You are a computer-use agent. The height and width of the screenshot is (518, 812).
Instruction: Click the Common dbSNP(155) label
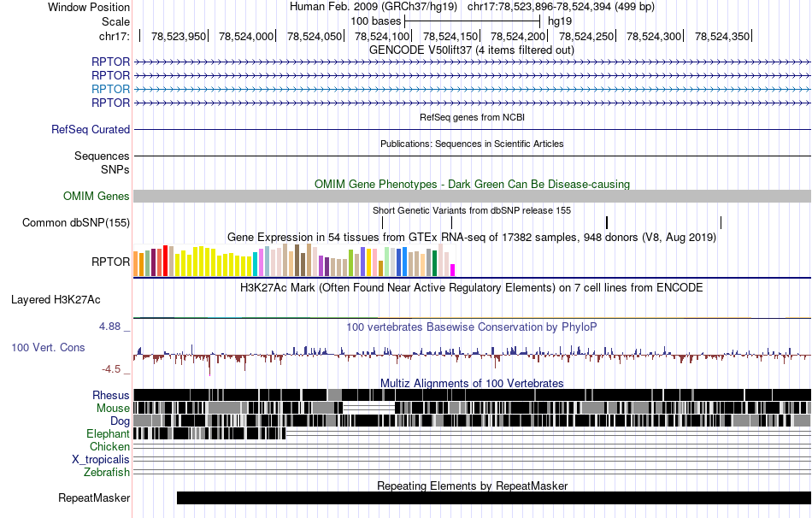pos(76,223)
